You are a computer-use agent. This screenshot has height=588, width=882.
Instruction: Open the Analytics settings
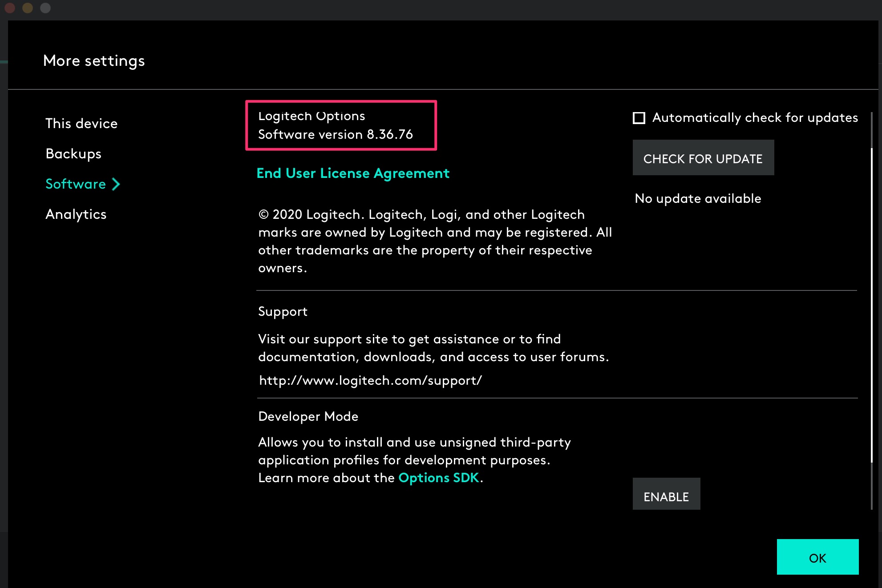click(x=76, y=214)
